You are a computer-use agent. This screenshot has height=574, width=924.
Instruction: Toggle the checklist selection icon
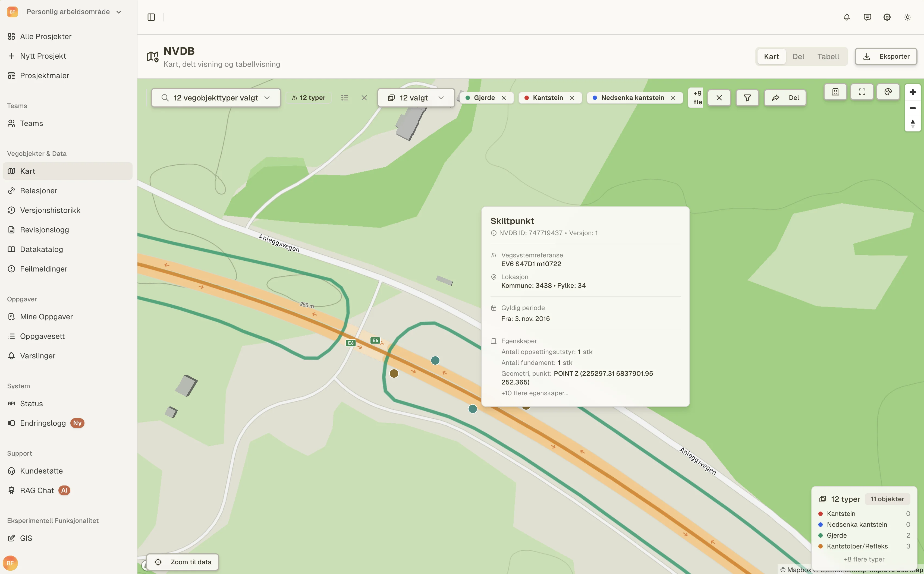(344, 98)
